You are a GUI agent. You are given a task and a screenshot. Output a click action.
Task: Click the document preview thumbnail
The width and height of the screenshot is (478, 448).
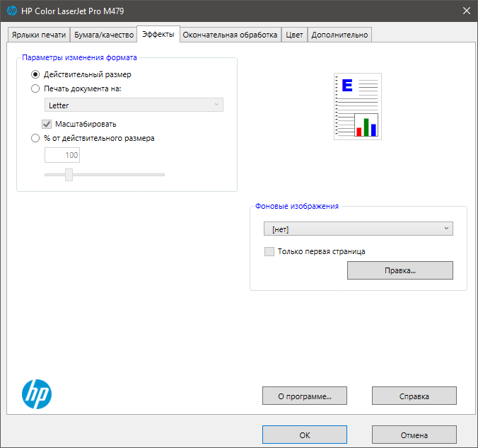click(x=358, y=106)
